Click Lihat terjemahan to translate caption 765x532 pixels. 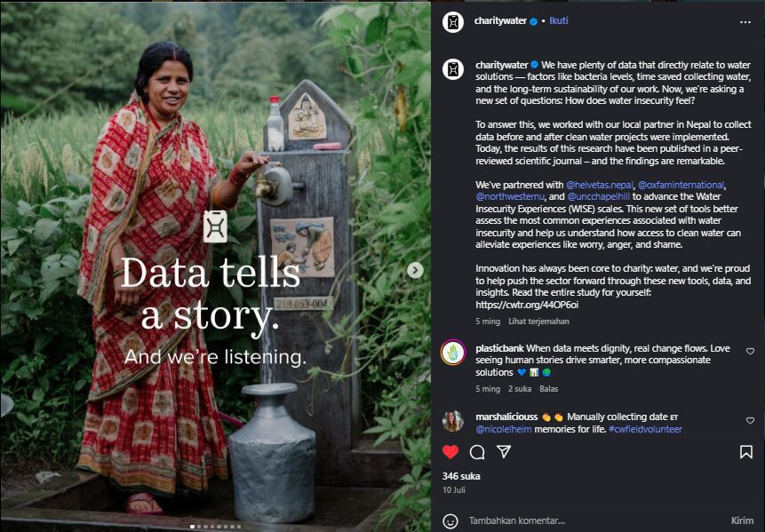[x=538, y=322]
